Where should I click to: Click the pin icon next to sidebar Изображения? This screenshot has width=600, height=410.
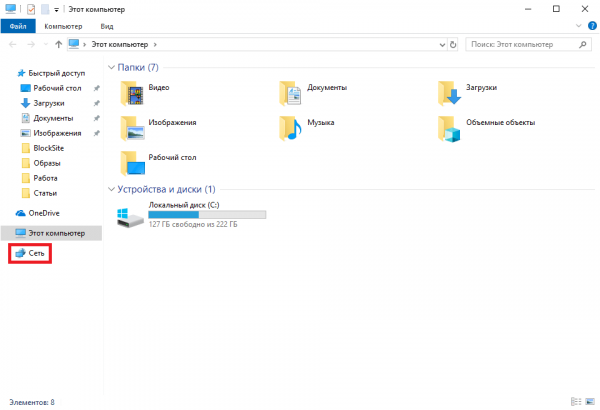(97, 133)
